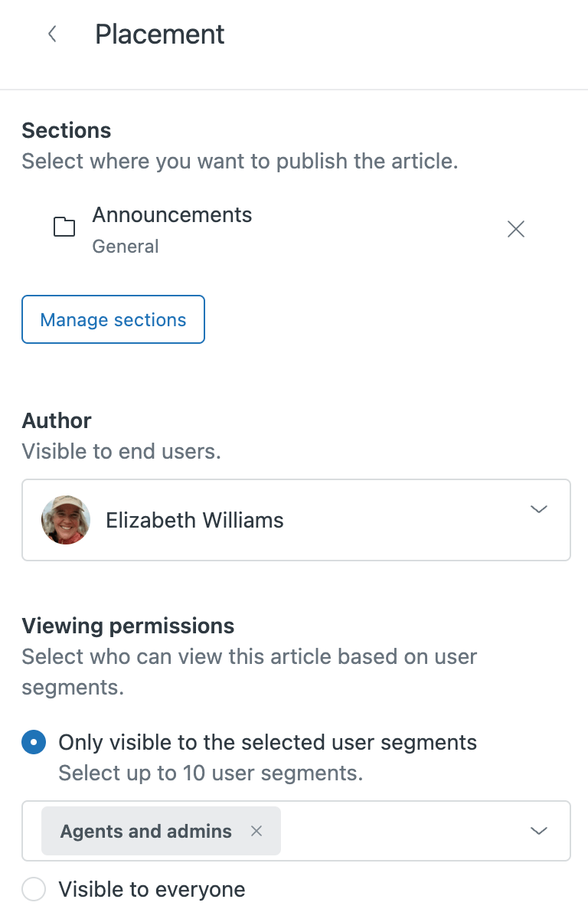
Task: Click the folder icon next to Announcements
Action: [64, 227]
